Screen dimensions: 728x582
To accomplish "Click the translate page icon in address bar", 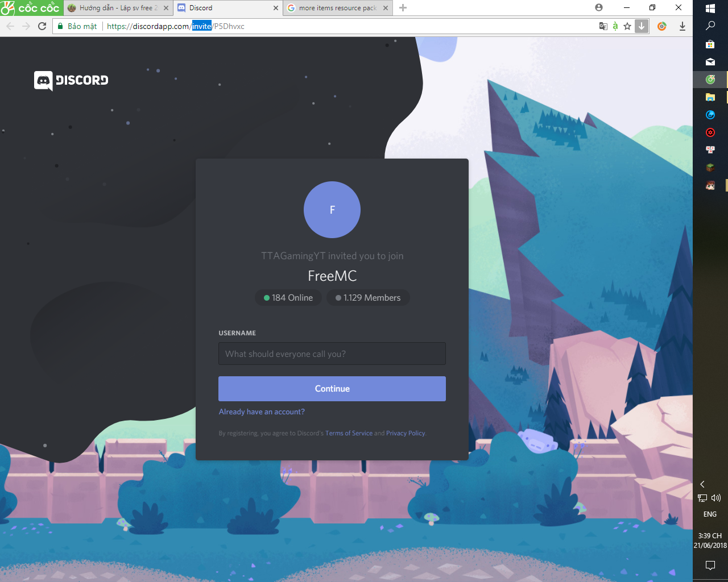I will (603, 26).
